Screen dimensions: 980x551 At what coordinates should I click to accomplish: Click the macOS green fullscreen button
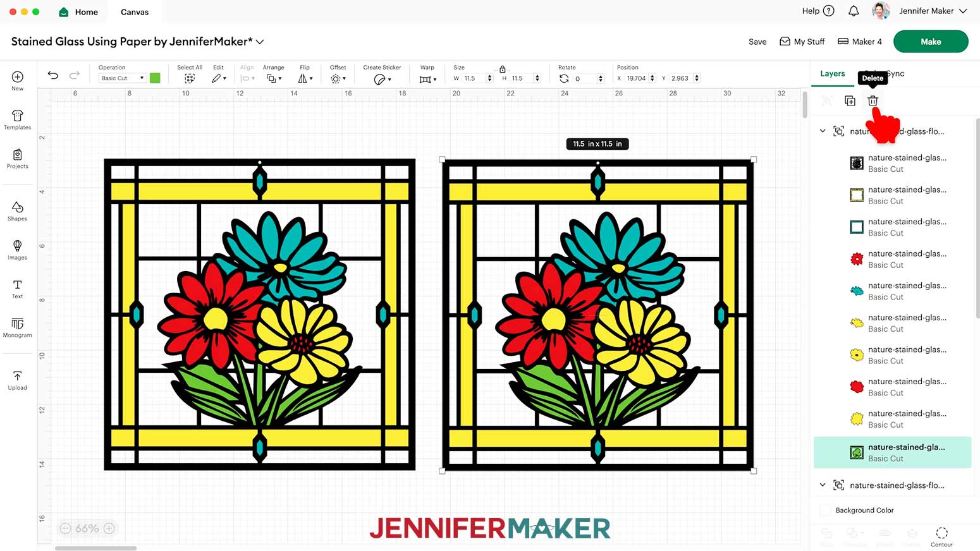pos(36,11)
